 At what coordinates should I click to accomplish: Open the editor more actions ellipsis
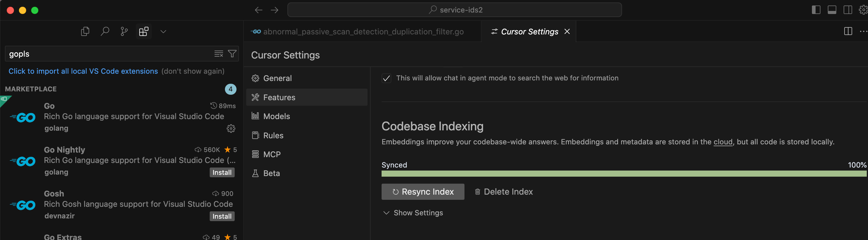pyautogui.click(x=863, y=31)
